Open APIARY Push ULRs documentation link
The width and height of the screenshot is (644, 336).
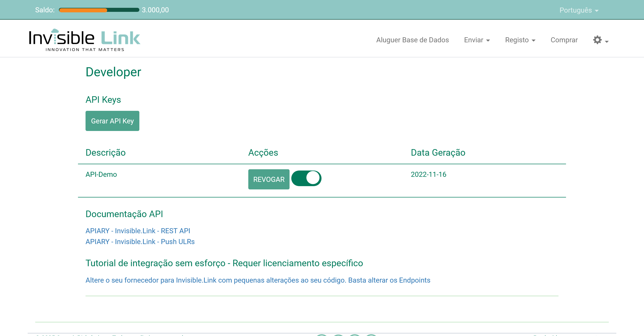pos(140,242)
